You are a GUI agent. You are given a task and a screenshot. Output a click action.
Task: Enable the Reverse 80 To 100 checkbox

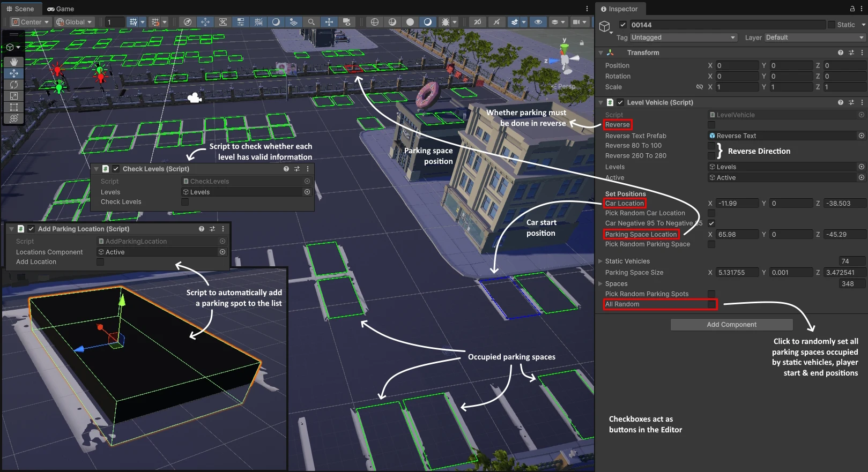click(711, 146)
